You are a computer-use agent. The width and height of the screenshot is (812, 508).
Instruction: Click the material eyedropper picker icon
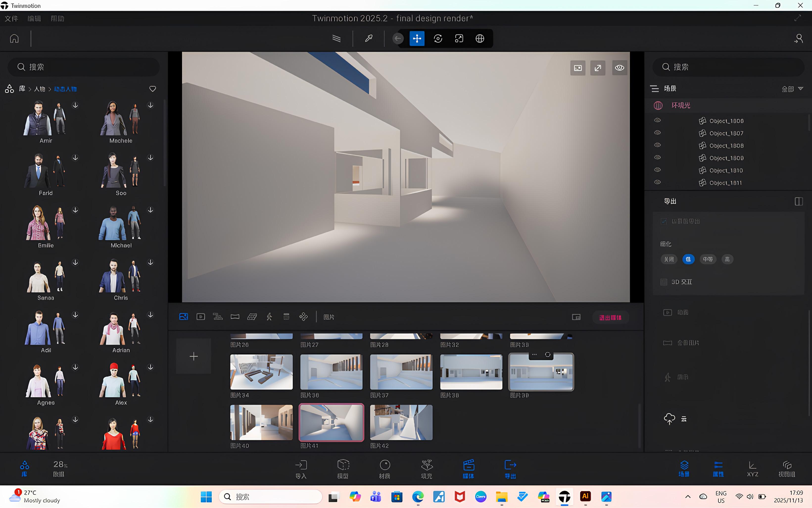(x=369, y=39)
